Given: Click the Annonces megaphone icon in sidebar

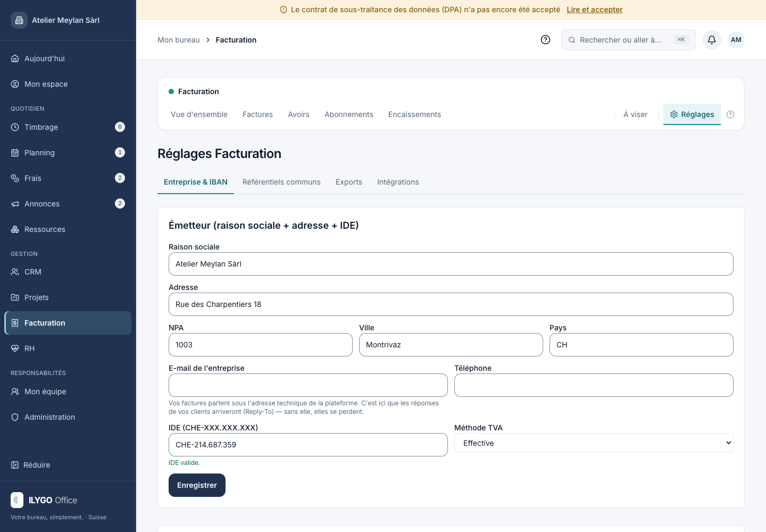Looking at the screenshot, I should click(15, 204).
